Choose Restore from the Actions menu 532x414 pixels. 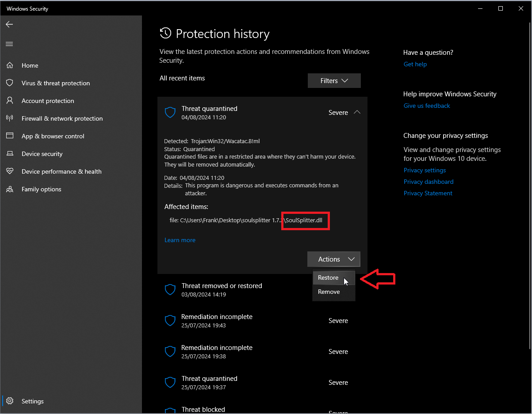pos(329,278)
